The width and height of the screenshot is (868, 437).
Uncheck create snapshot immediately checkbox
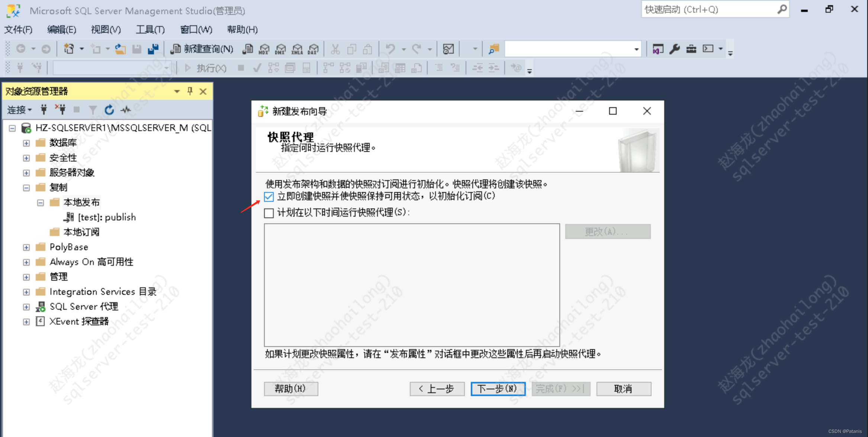point(269,197)
